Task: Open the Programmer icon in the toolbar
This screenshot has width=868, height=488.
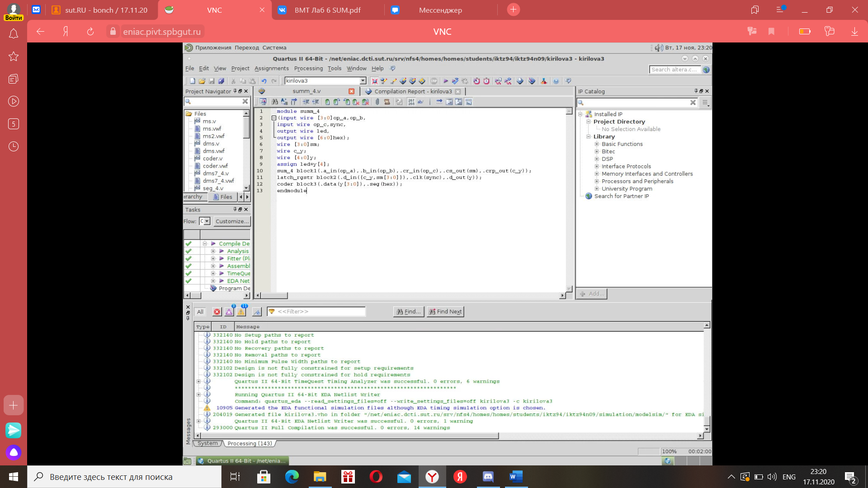Action: (x=532, y=81)
